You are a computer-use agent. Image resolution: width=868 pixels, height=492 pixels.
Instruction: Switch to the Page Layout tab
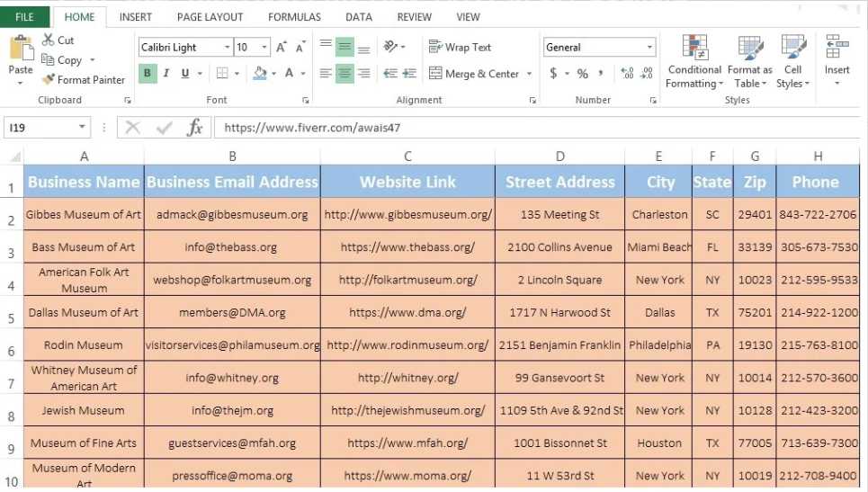(x=210, y=17)
